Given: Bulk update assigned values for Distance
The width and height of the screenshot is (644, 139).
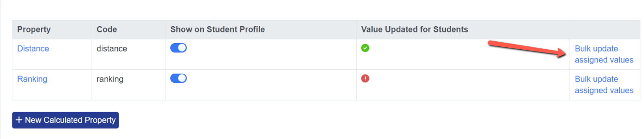Looking at the screenshot, I should (604, 54).
